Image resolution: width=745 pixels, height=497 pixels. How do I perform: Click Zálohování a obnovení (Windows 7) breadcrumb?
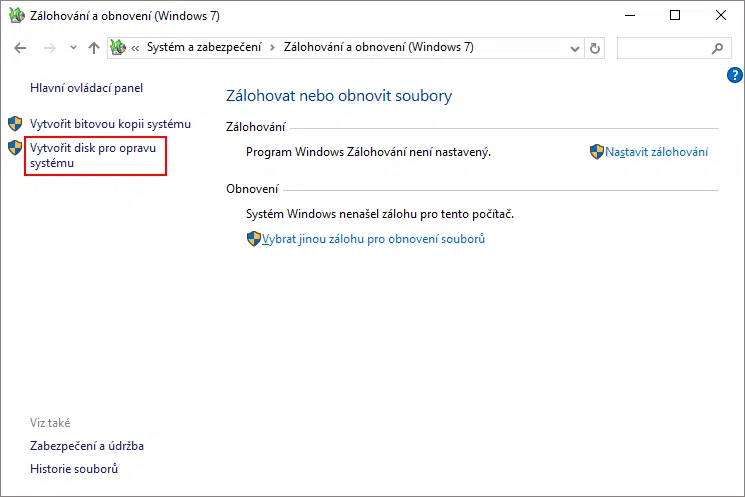click(379, 47)
